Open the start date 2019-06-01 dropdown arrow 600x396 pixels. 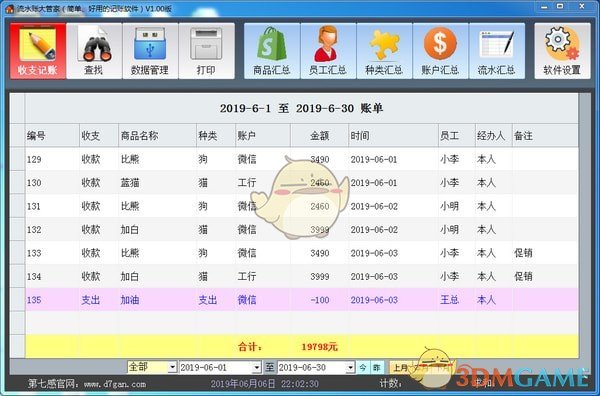pyautogui.click(x=257, y=368)
